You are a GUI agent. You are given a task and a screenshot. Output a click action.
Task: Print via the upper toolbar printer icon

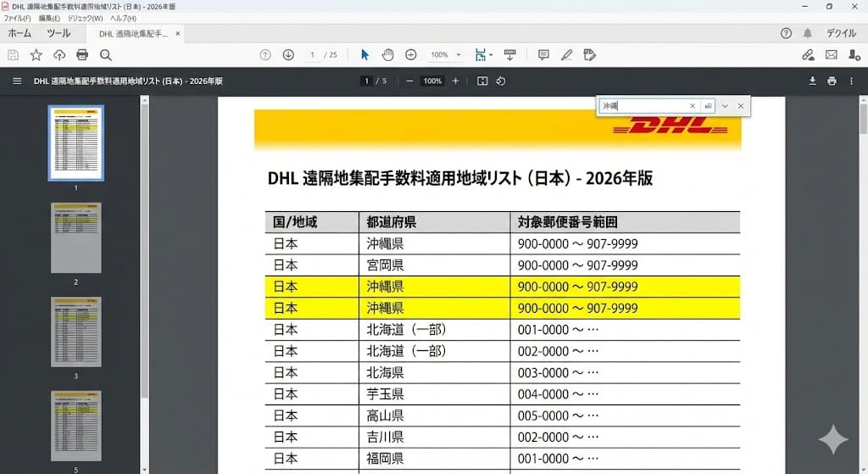[x=82, y=55]
